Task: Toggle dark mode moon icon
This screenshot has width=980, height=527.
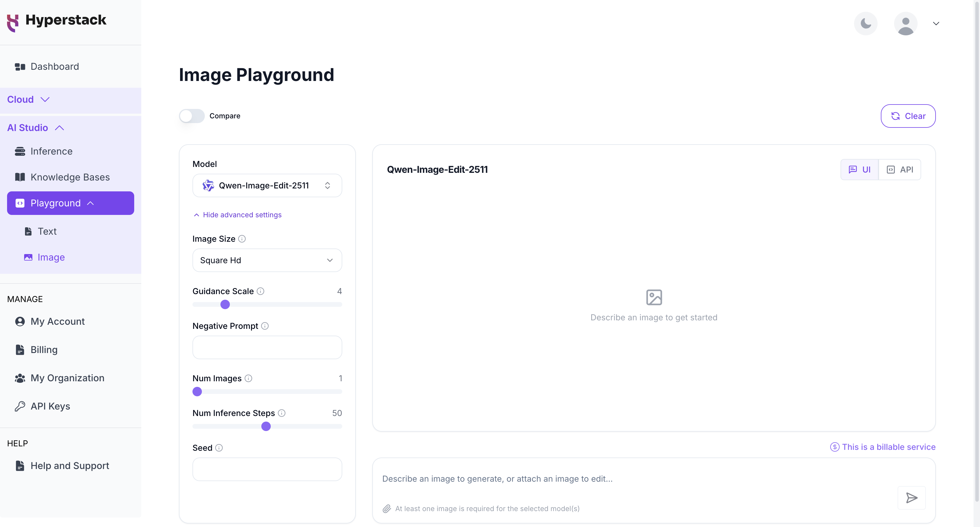Action: [x=866, y=24]
